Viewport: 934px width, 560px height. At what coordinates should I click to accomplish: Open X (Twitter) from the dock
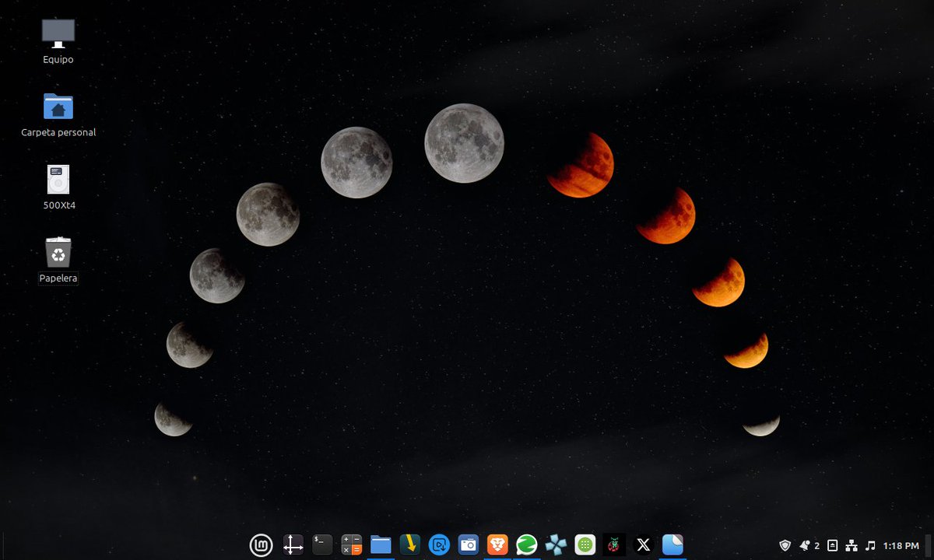click(x=643, y=544)
